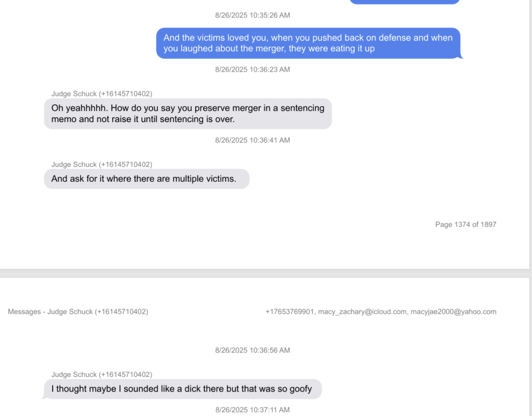Click the "Page 1374 of 1897" footer
The image size is (532, 416).
coord(465,225)
